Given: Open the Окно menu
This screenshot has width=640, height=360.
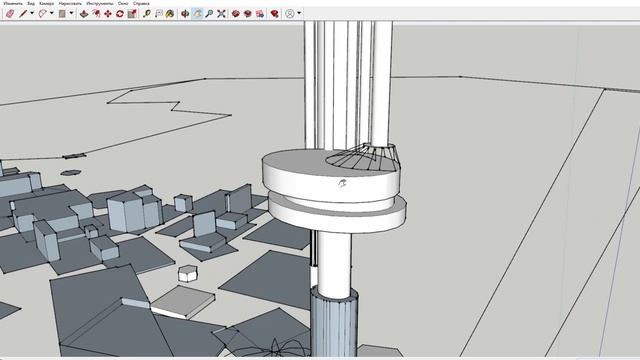Looking at the screenshot, I should tap(123, 3).
